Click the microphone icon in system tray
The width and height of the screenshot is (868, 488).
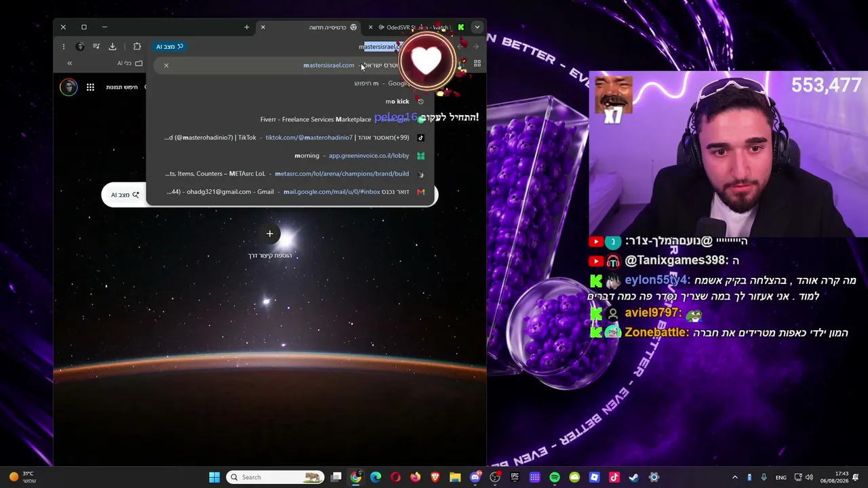(764, 477)
